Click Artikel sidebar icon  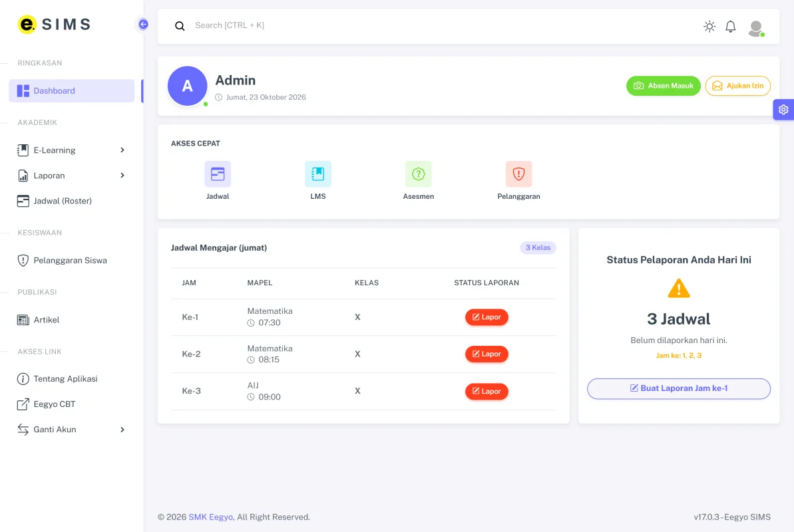click(23, 320)
